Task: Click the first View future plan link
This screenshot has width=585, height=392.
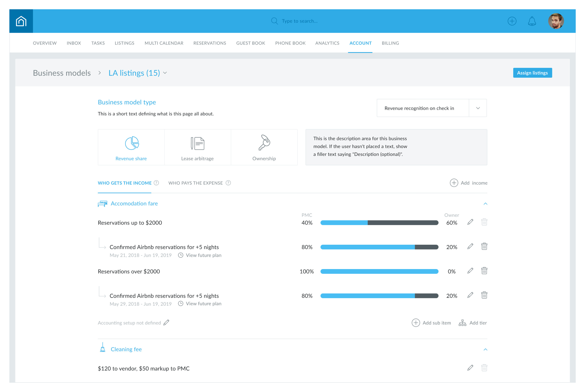Action: pyautogui.click(x=203, y=255)
